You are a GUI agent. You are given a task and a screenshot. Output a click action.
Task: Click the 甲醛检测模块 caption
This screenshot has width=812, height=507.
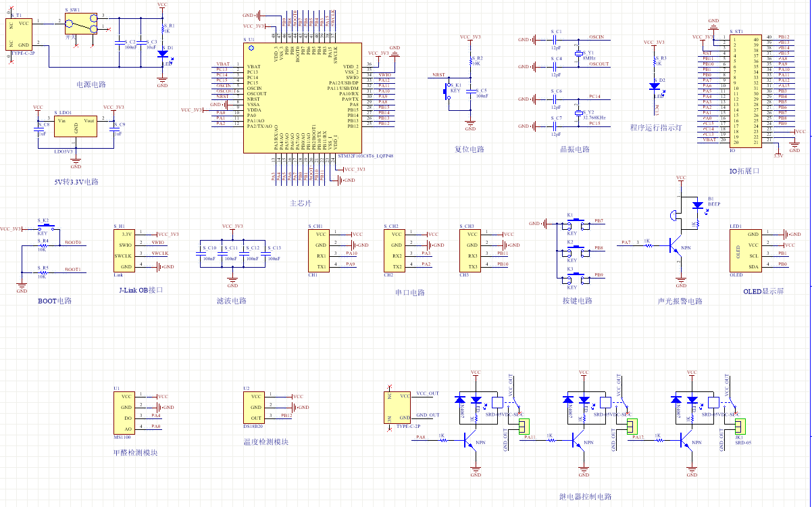tap(135, 452)
